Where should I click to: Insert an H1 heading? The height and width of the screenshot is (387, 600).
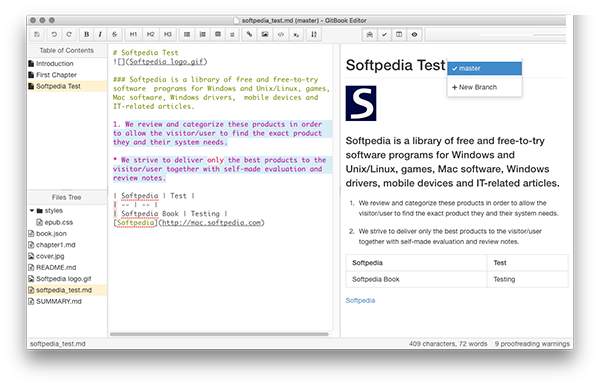pos(133,34)
